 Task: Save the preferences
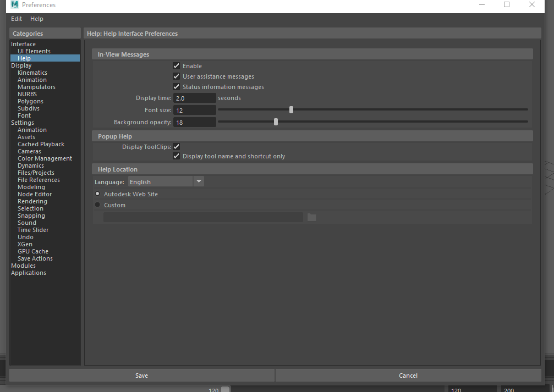141,376
